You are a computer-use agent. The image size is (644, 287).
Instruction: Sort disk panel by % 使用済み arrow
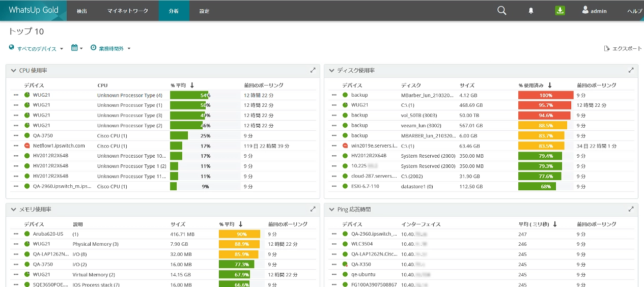[x=550, y=85]
